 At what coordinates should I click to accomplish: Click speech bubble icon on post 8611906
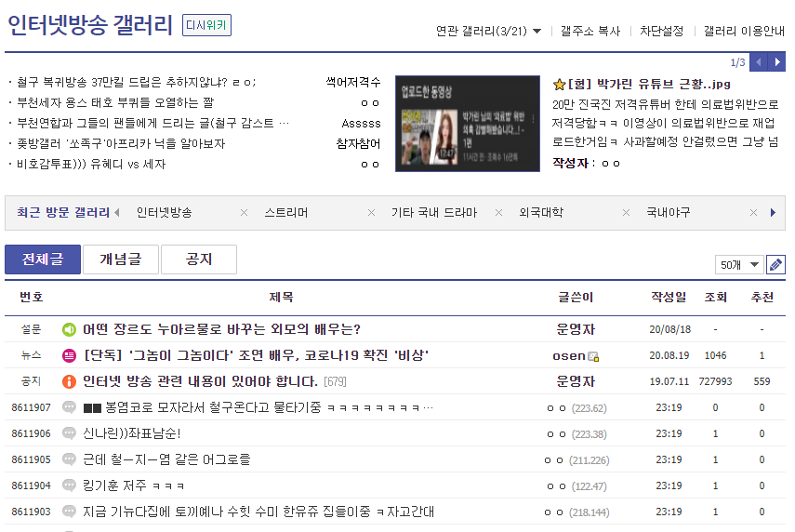coord(69,433)
